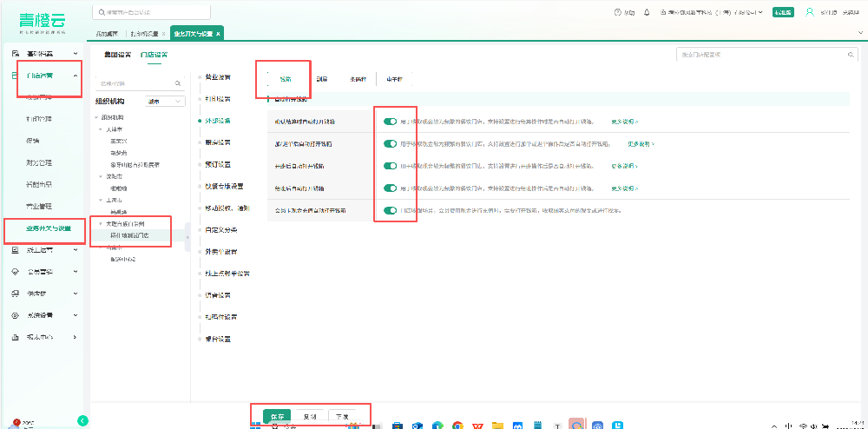
Task: Click the user avatar icon
Action: click(810, 13)
